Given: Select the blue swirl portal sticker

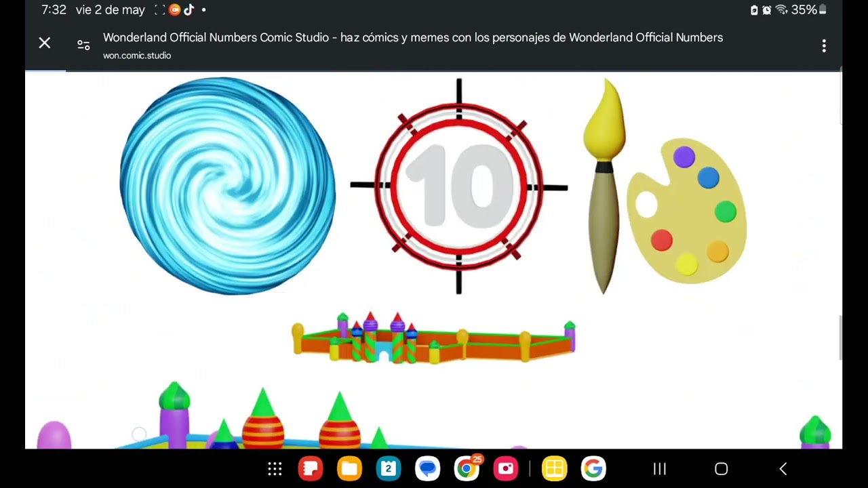Looking at the screenshot, I should [227, 186].
